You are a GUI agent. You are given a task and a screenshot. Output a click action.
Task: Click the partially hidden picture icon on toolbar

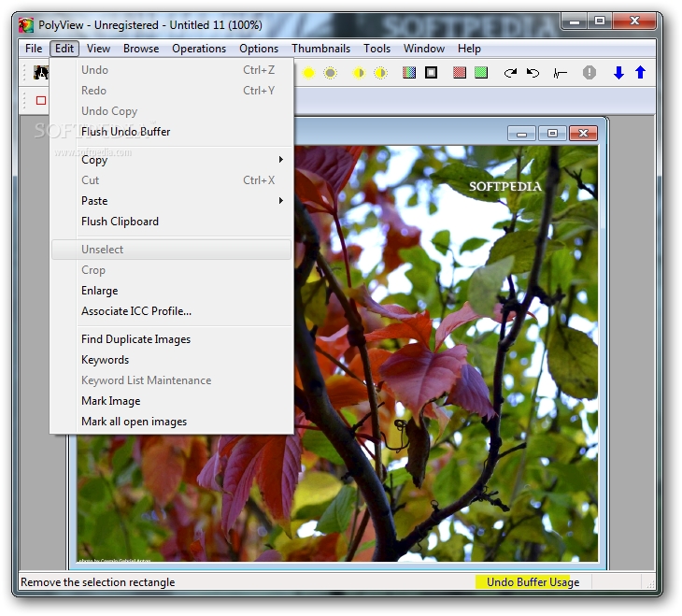[41, 73]
